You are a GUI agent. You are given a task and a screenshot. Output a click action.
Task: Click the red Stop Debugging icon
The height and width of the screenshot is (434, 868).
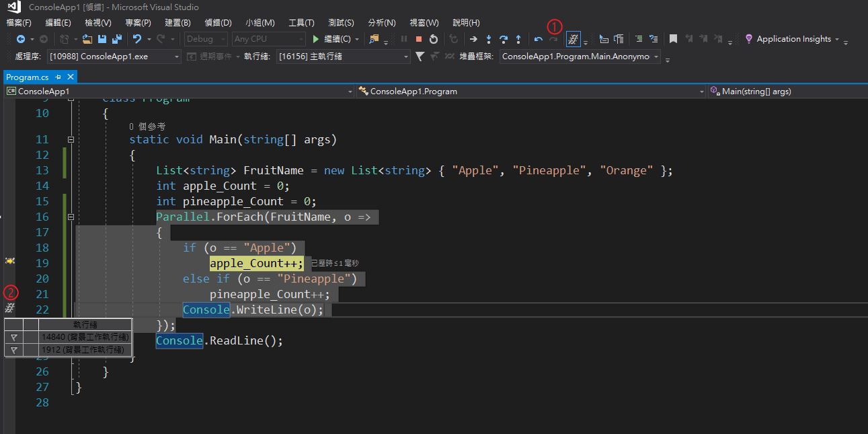coord(419,40)
